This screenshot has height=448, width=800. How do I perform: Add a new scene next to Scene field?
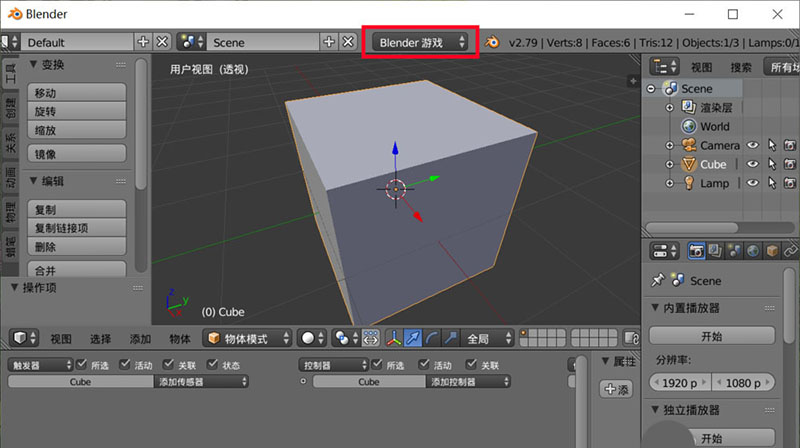coord(329,42)
